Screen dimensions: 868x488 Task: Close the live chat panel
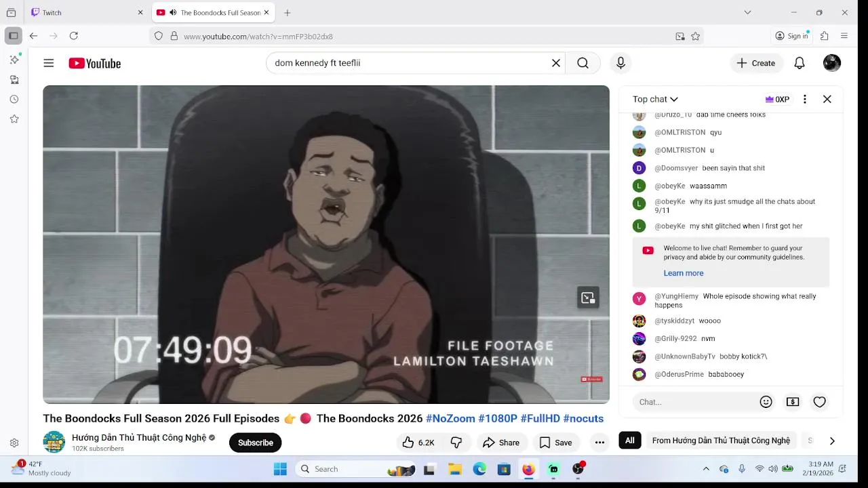coord(827,99)
